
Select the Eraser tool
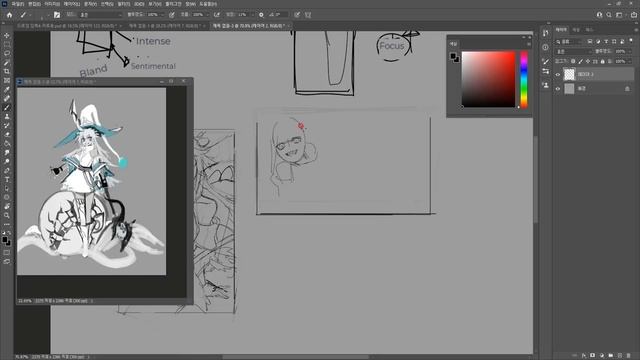pyautogui.click(x=7, y=134)
